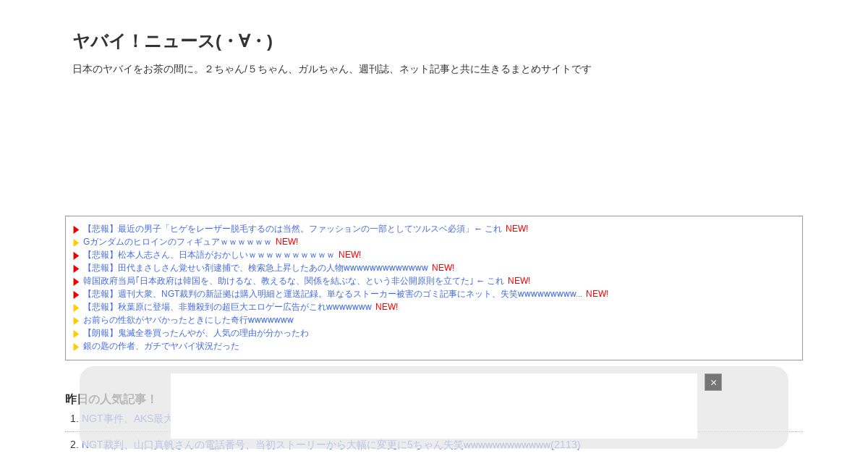Open the 銀の匙の作者 article link
This screenshot has width=868, height=456.
(x=161, y=346)
